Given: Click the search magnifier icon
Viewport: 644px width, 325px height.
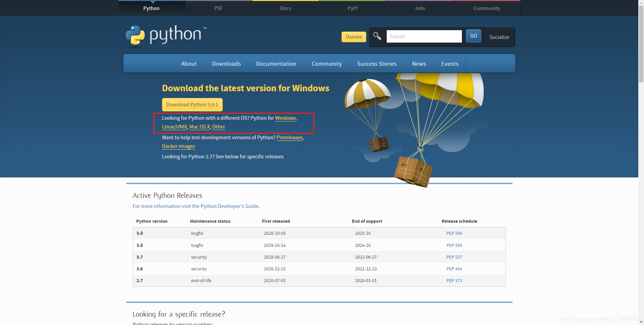Looking at the screenshot, I should (377, 36).
